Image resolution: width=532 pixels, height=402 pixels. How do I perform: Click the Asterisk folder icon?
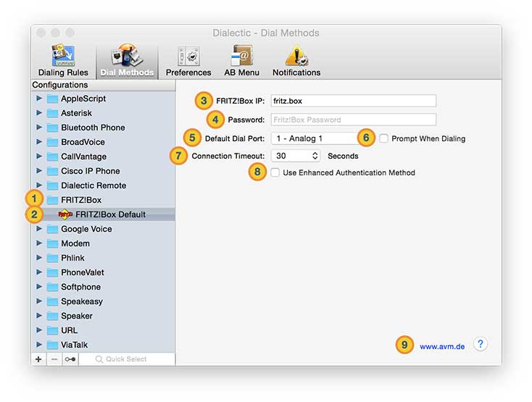(52, 113)
